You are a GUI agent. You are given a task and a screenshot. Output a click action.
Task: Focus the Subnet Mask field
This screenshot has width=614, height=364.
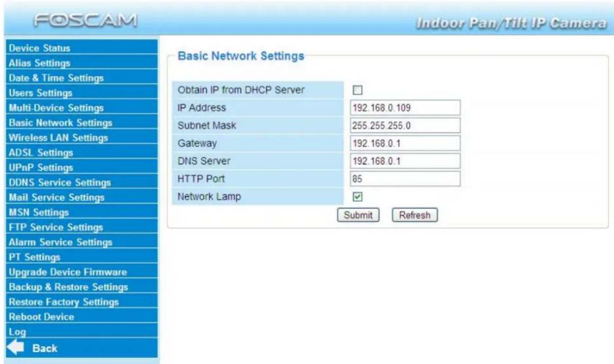point(405,125)
